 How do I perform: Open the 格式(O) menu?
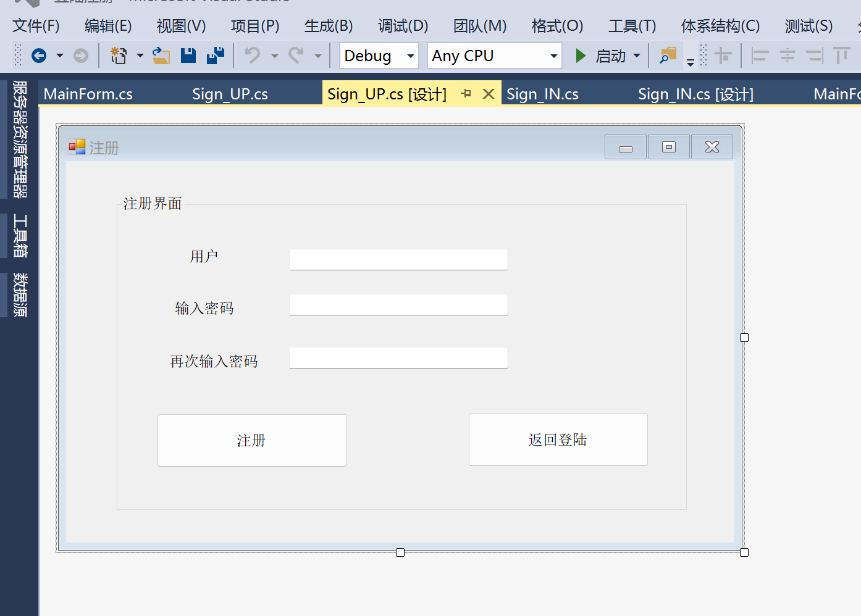(x=557, y=26)
